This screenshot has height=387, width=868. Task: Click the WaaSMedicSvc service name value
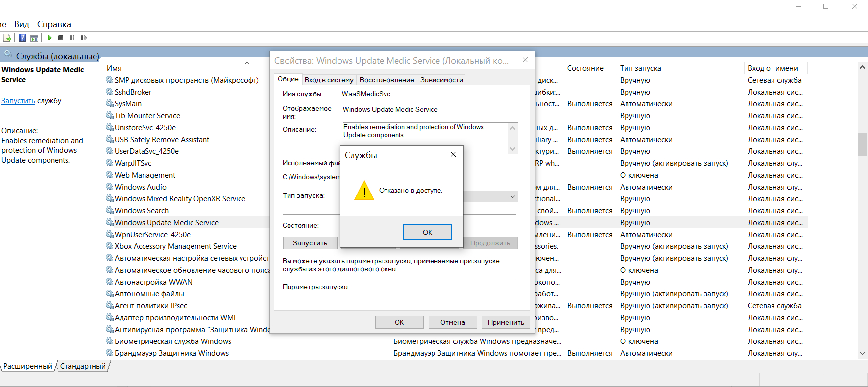point(366,94)
